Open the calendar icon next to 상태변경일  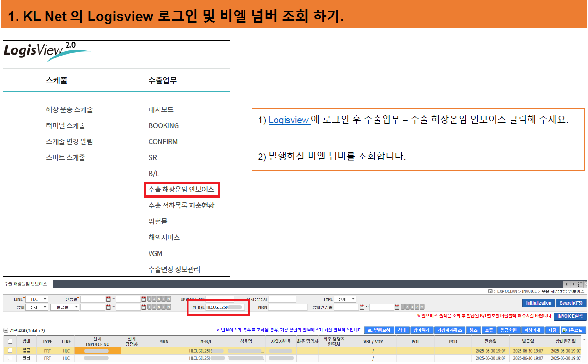click(x=362, y=307)
